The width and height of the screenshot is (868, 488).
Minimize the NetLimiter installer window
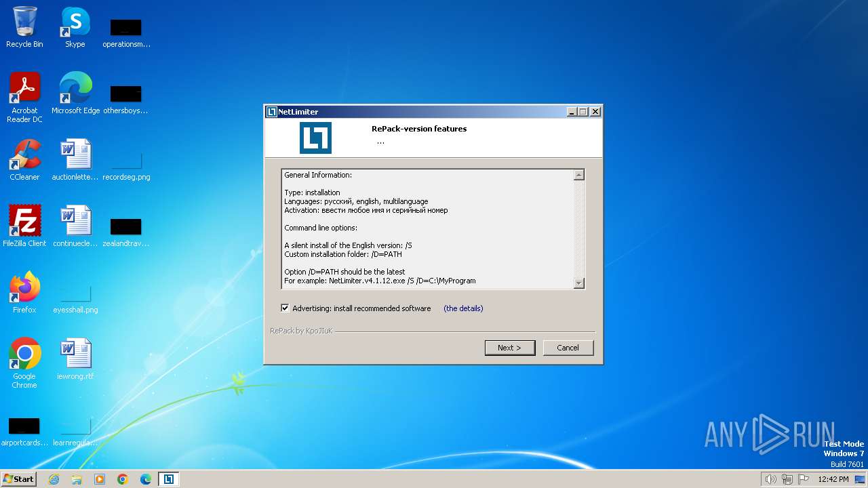[571, 112]
